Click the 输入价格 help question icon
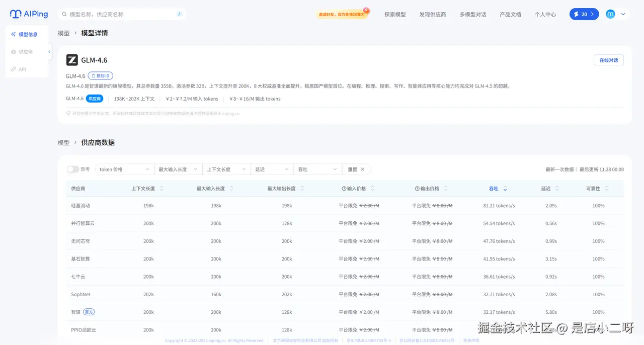The height and width of the screenshot is (345, 644). (x=344, y=189)
